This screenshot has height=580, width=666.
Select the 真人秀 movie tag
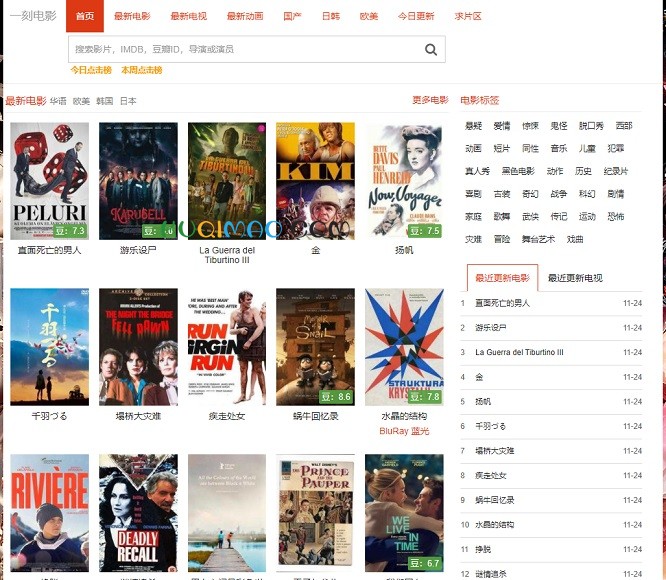pos(477,171)
